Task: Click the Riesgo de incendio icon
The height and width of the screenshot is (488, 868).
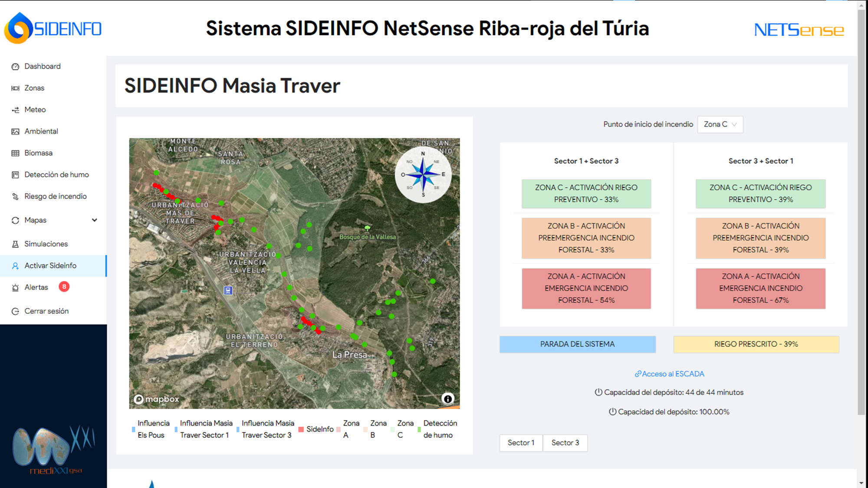Action: coord(16,197)
